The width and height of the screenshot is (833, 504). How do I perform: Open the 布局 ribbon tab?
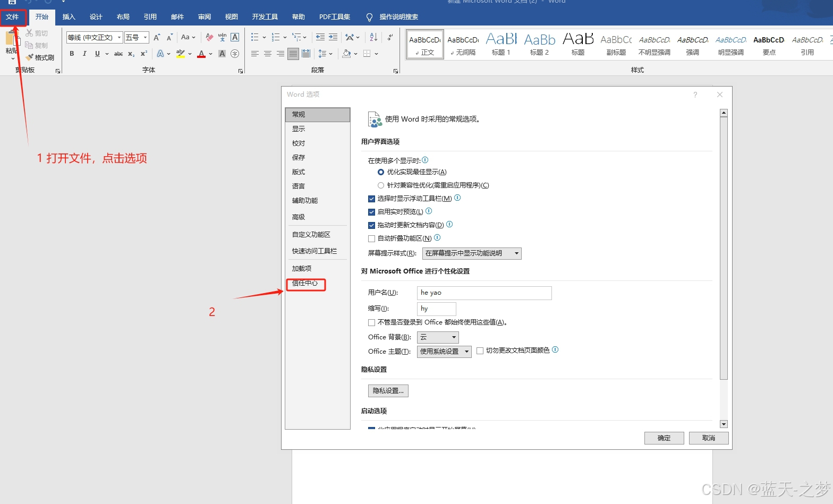[123, 17]
